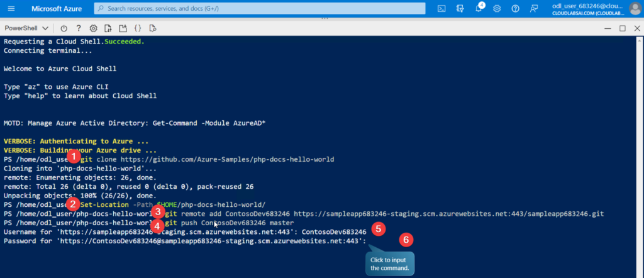Close the Cloud Shell pane

tap(637, 28)
